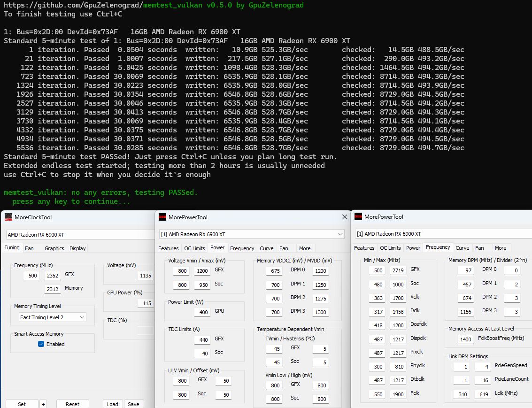Click the DPM 0 VDDCI field 675

(x=275, y=270)
